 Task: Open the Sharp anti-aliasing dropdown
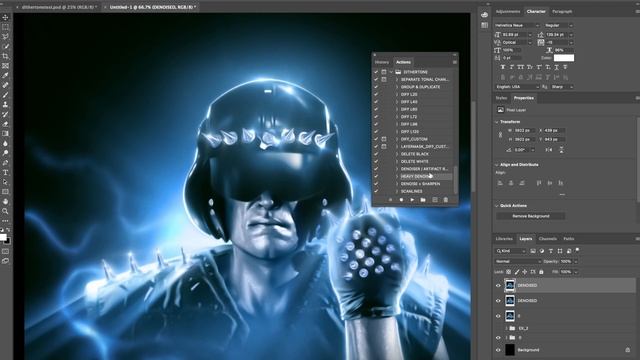tap(562, 87)
